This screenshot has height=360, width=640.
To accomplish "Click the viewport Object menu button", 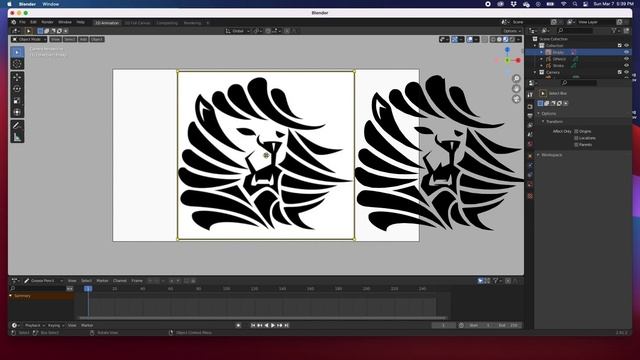I will point(97,40).
